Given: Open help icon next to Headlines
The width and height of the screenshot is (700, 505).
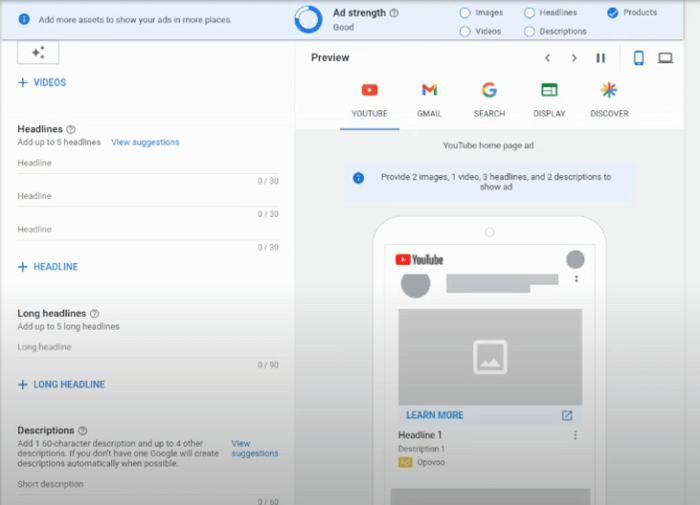Looking at the screenshot, I should 71,129.
